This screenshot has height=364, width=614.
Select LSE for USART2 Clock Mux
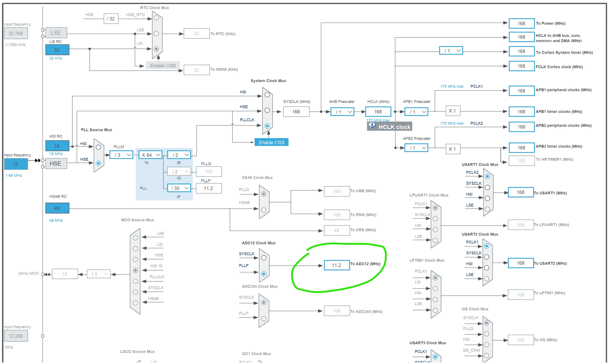(x=487, y=279)
